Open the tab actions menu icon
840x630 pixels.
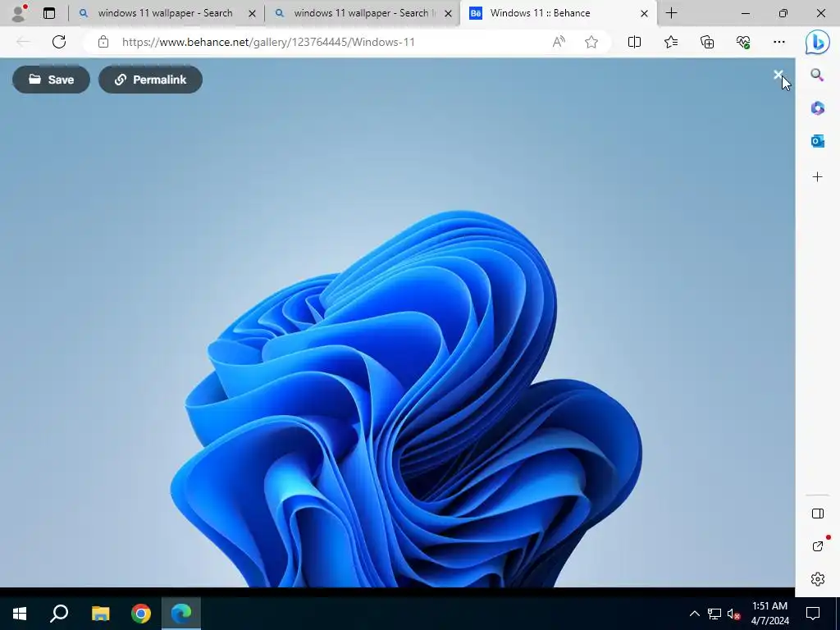point(49,13)
